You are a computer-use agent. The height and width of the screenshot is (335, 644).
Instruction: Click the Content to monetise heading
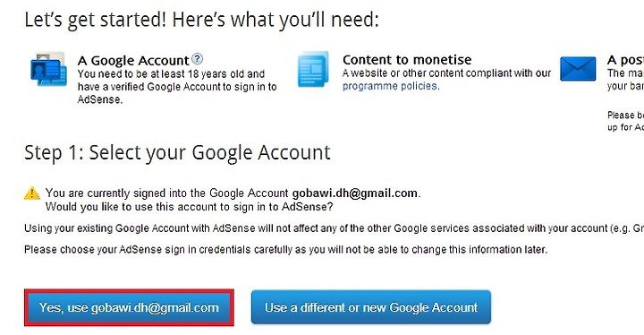pos(407,60)
